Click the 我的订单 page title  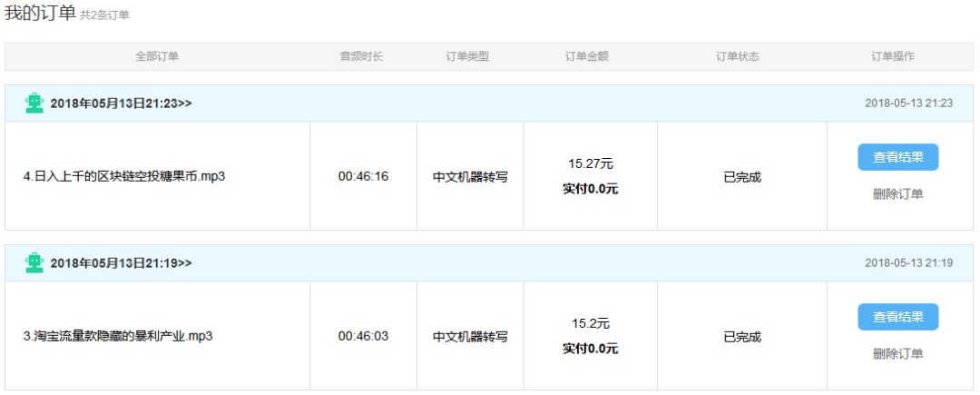tap(40, 13)
